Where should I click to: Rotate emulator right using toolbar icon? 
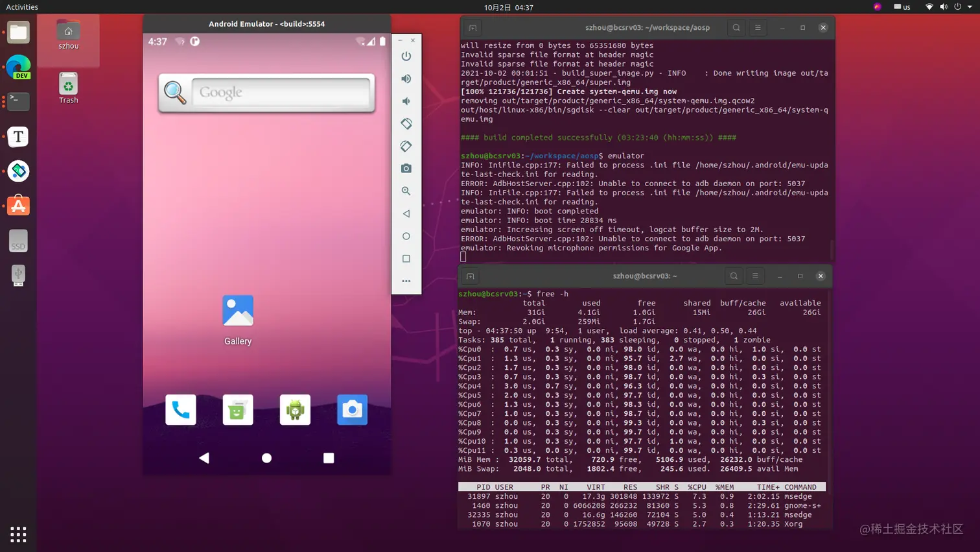click(x=406, y=146)
